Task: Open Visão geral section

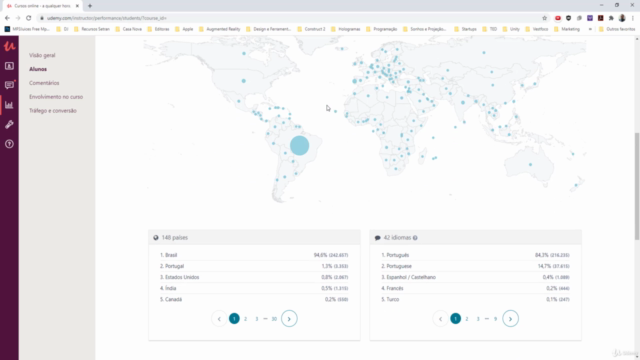Action: 42,55
